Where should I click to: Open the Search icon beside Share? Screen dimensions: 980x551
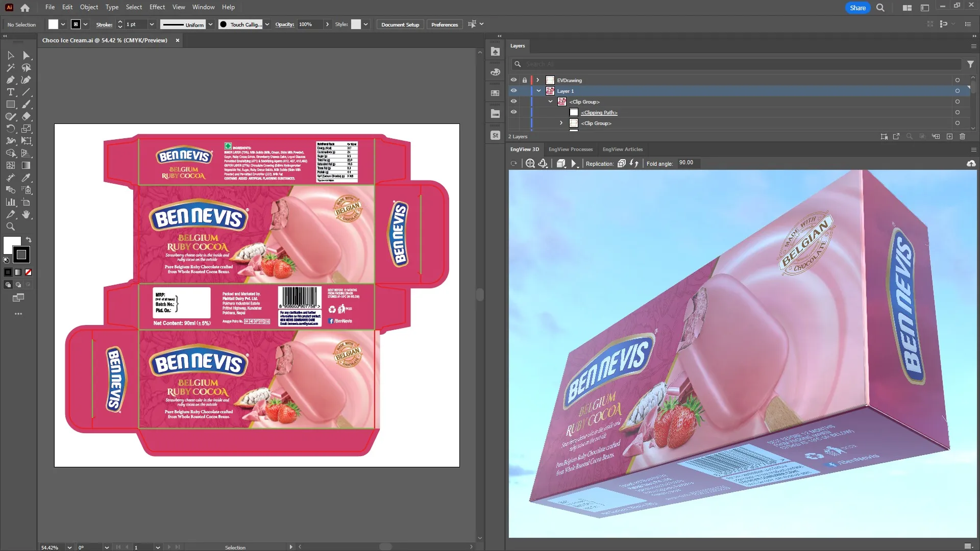coord(880,8)
